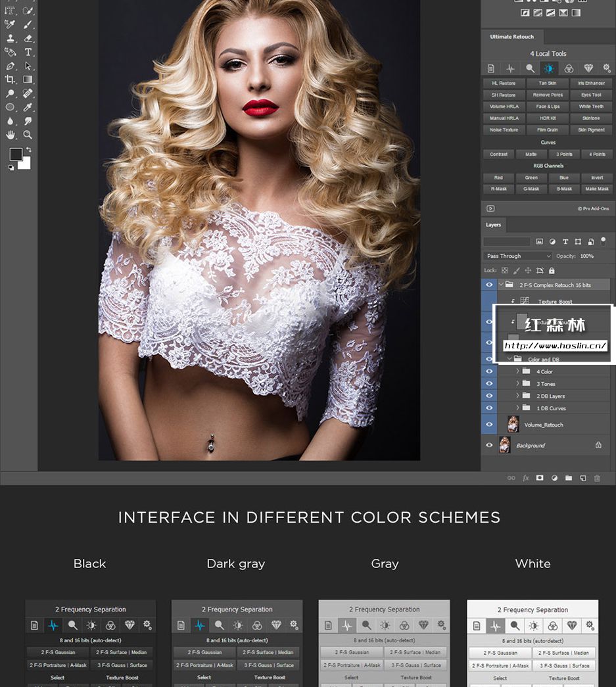Hide the Background layer
The width and height of the screenshot is (616, 687).
pyautogui.click(x=489, y=445)
